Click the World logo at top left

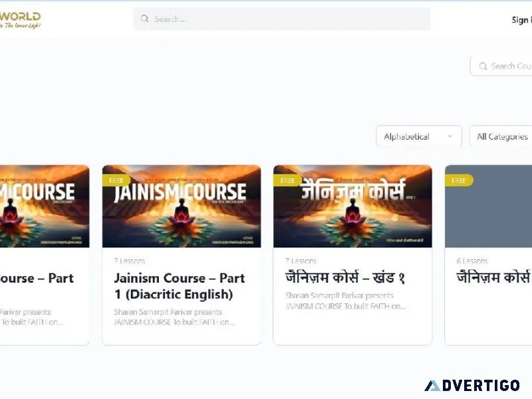tap(21, 21)
